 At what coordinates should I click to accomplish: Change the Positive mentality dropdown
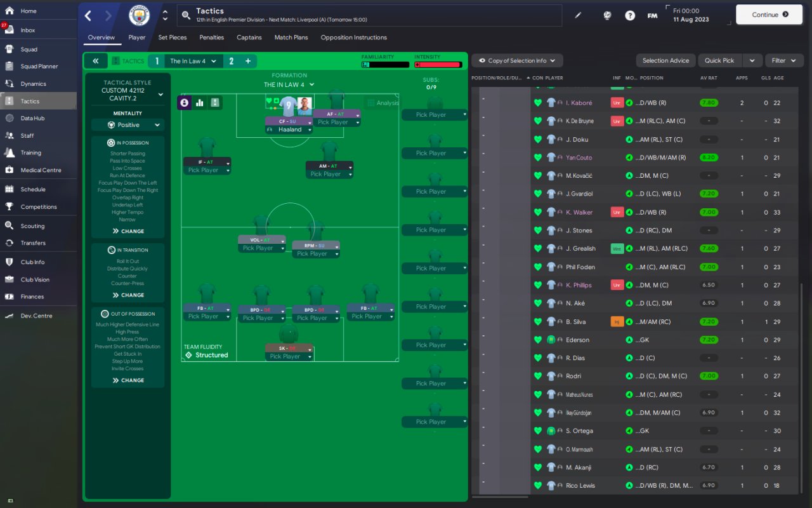(128, 125)
